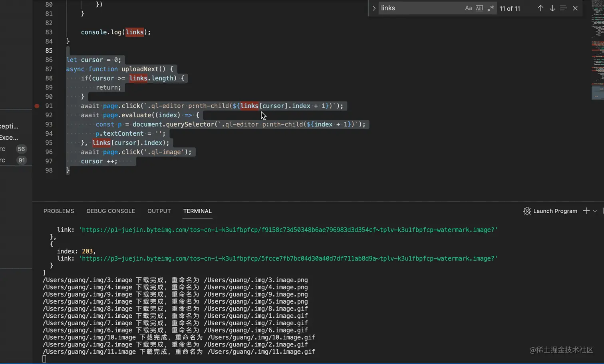This screenshot has height=364, width=604.
Task: Click the 'Excepti...' breakpoints entry in sidebar
Action: pyautogui.click(x=9, y=126)
